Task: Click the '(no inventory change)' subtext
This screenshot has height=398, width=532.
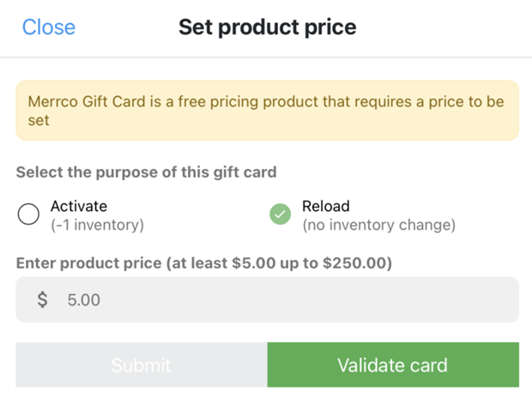Action: (x=378, y=226)
